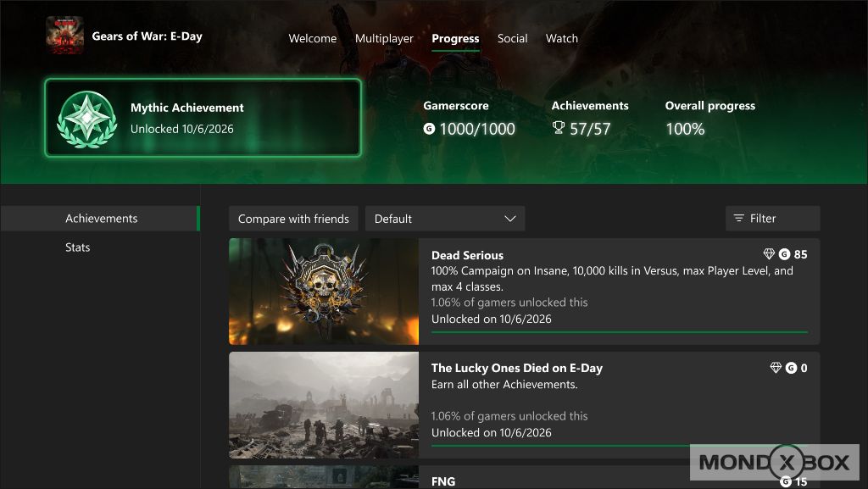
Task: Select the Progress tab
Action: pyautogui.click(x=455, y=39)
